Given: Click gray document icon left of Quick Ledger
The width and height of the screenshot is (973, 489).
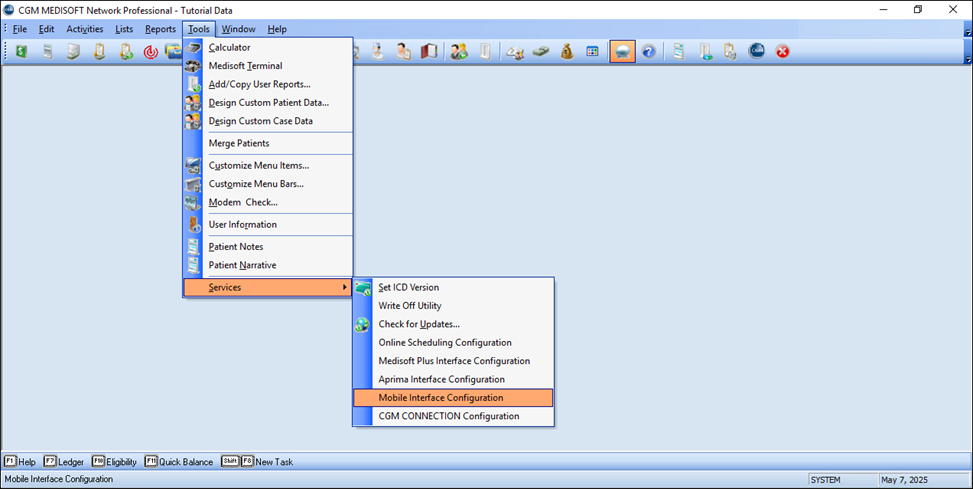Looking at the screenshot, I should pos(485,52).
